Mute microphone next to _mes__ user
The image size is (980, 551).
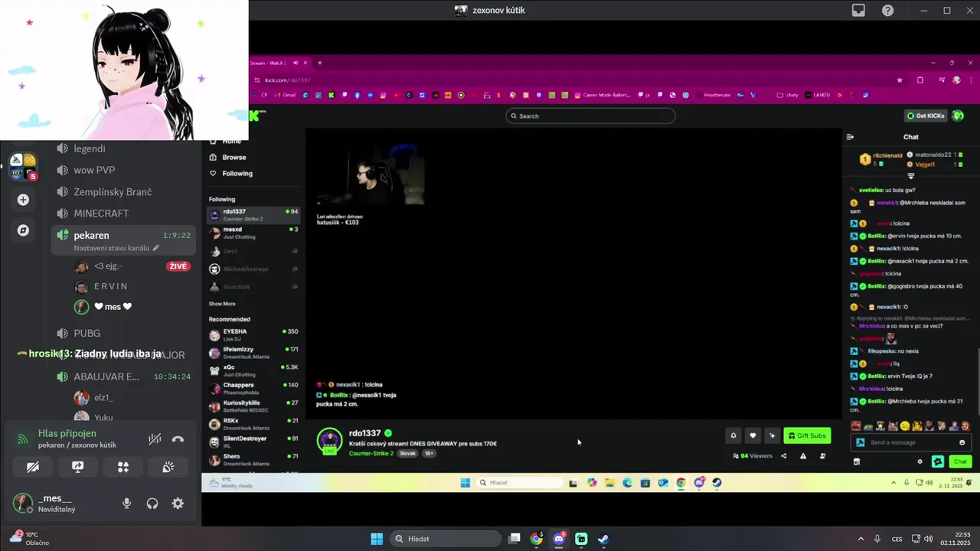127,503
